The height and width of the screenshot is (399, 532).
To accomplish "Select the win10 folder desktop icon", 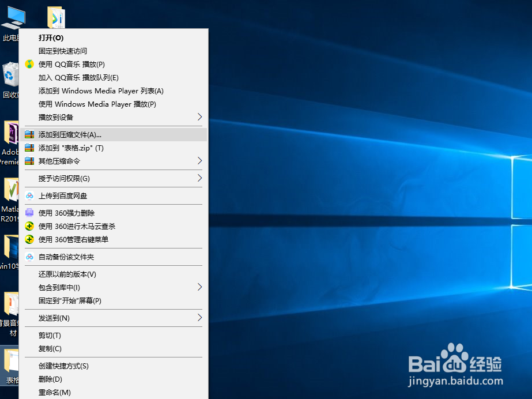I will 10,253.
